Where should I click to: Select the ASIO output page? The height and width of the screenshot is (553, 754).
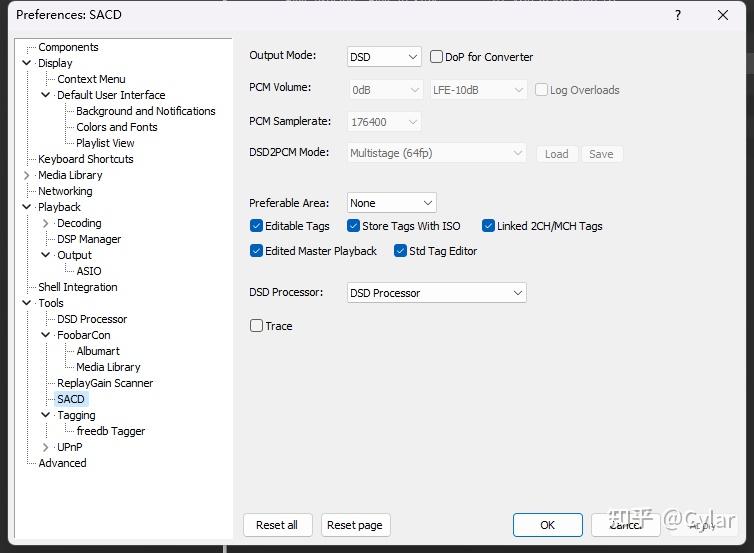point(89,271)
